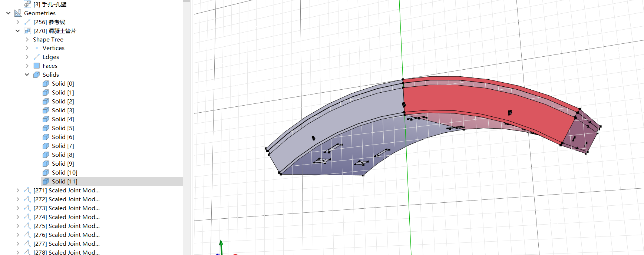This screenshot has width=644, height=255.
Task: Expand the Shape Tree node
Action: coord(27,39)
